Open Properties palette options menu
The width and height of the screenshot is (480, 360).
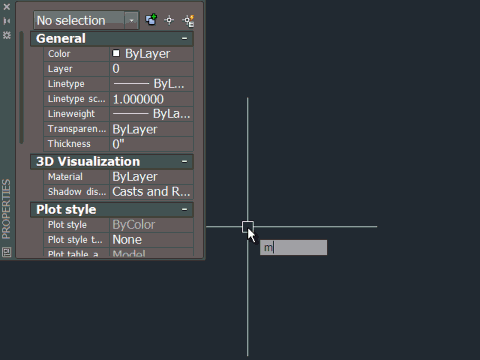point(6,35)
